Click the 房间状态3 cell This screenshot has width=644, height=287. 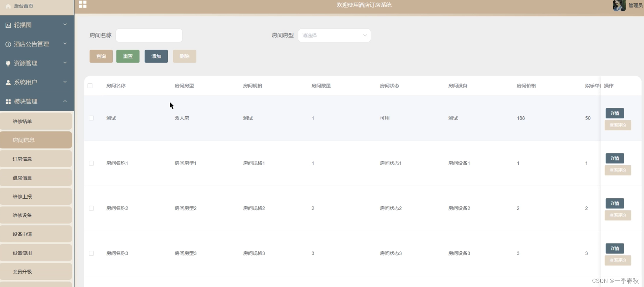pos(391,253)
